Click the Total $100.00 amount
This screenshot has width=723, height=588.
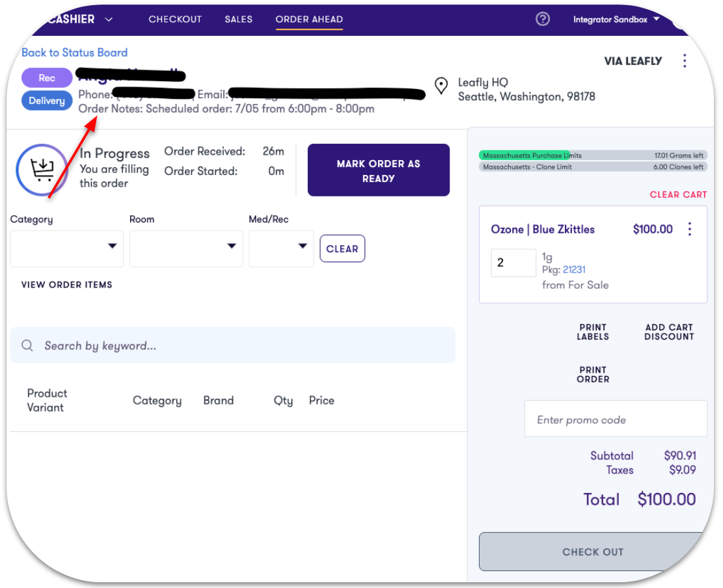[x=667, y=499]
